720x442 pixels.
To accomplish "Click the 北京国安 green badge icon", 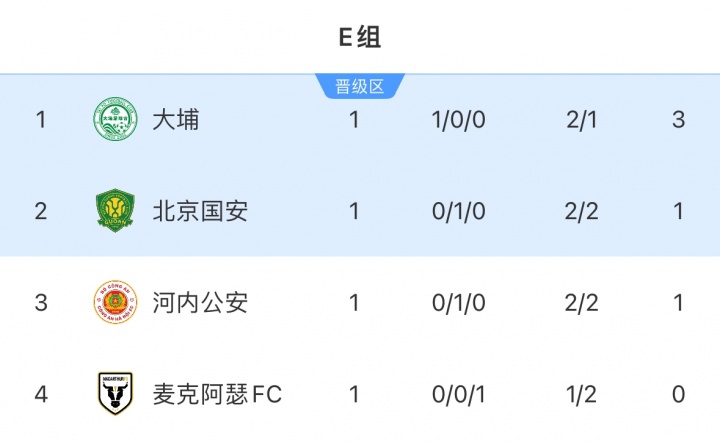I will pyautogui.click(x=113, y=211).
